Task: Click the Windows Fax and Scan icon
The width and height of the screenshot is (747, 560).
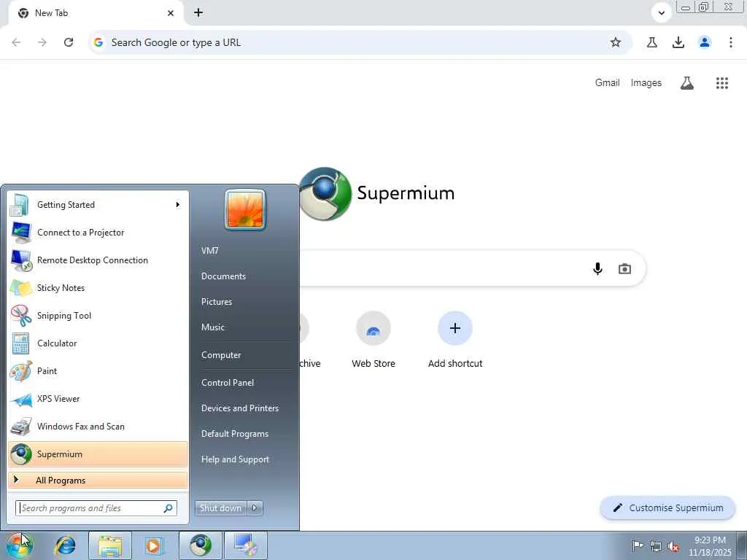Action: tap(21, 427)
